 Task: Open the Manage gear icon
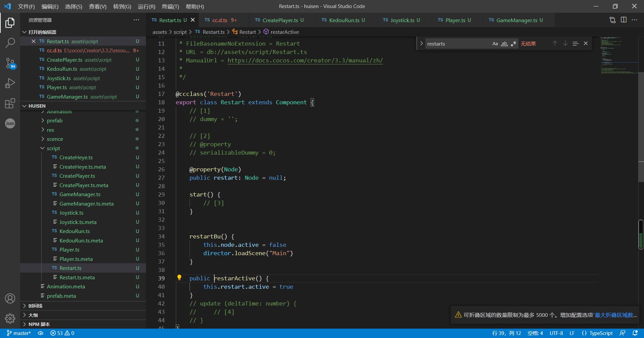pos(10,318)
